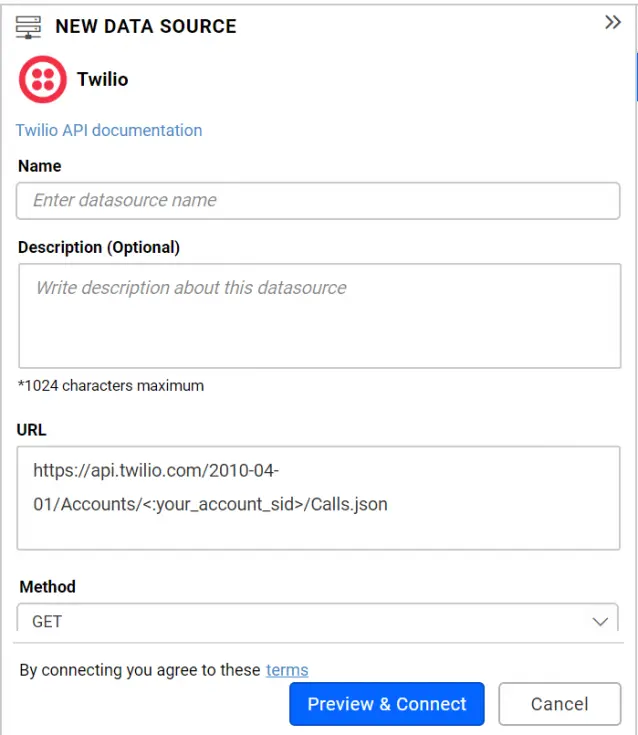
Task: Click the Method field label
Action: (48, 587)
